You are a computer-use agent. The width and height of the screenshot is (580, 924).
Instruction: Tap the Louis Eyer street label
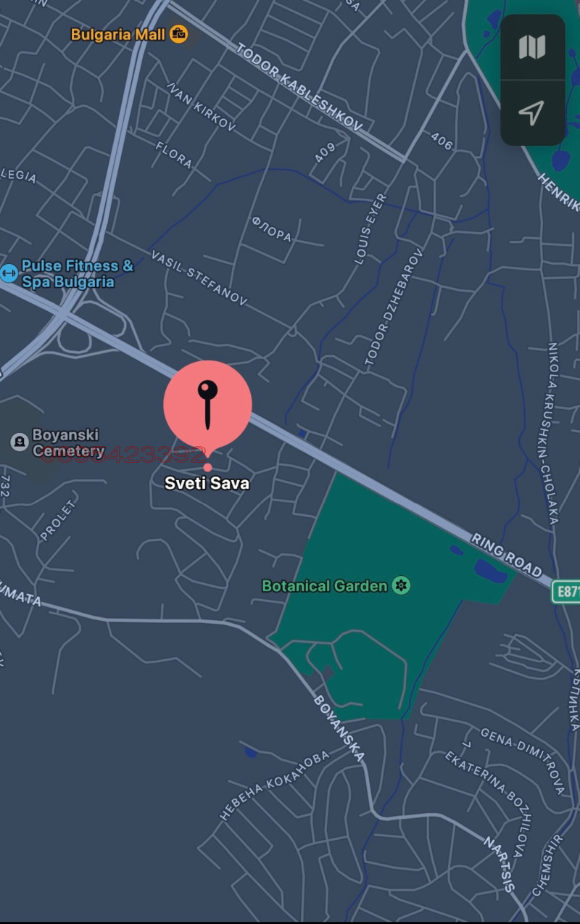(370, 229)
